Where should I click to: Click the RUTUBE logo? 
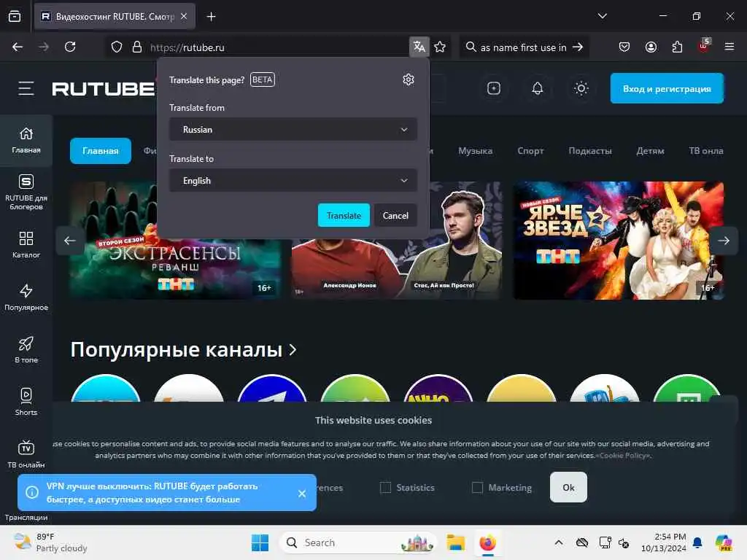(x=103, y=88)
